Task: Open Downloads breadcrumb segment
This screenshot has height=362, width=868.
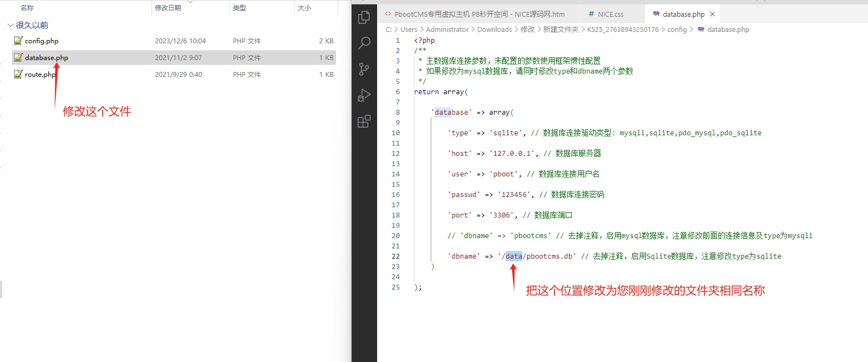Action: click(x=494, y=29)
